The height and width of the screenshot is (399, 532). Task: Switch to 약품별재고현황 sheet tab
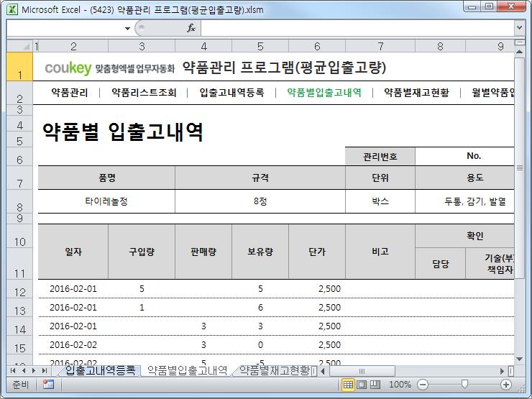coord(274,370)
